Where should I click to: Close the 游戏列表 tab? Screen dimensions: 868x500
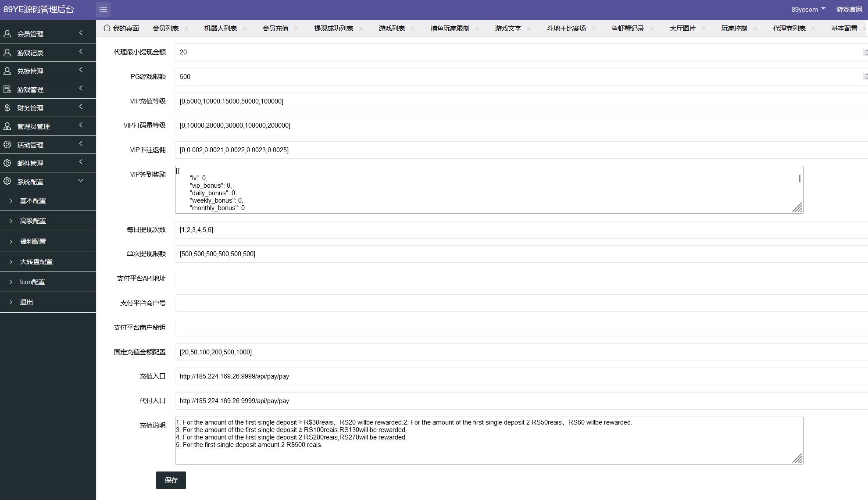(x=413, y=29)
